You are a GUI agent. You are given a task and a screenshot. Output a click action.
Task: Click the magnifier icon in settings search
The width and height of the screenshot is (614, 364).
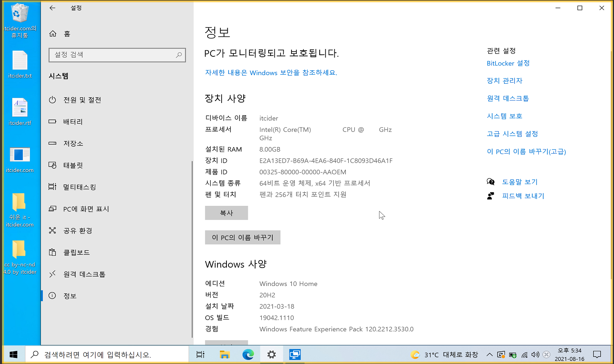179,55
